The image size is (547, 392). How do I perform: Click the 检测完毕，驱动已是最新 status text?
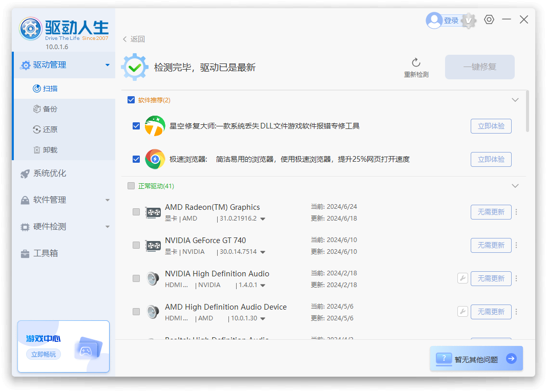(x=205, y=67)
